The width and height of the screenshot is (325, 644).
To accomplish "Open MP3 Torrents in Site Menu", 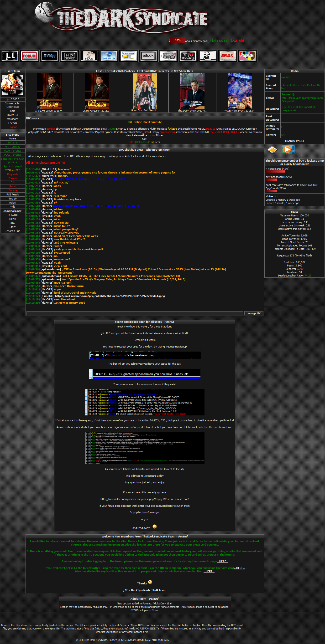I will click(x=12, y=147).
